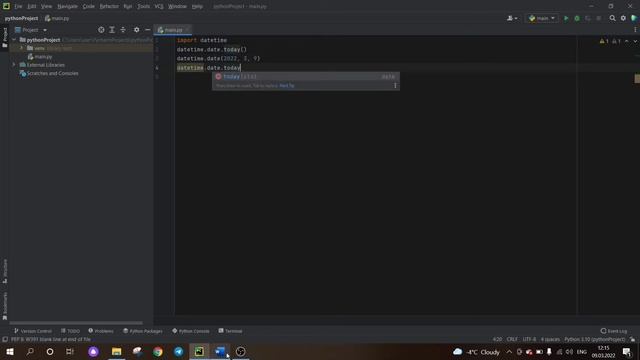Open Chrome from the taskbar
Viewport: 640px width, 360px height.
pyautogui.click(x=158, y=351)
